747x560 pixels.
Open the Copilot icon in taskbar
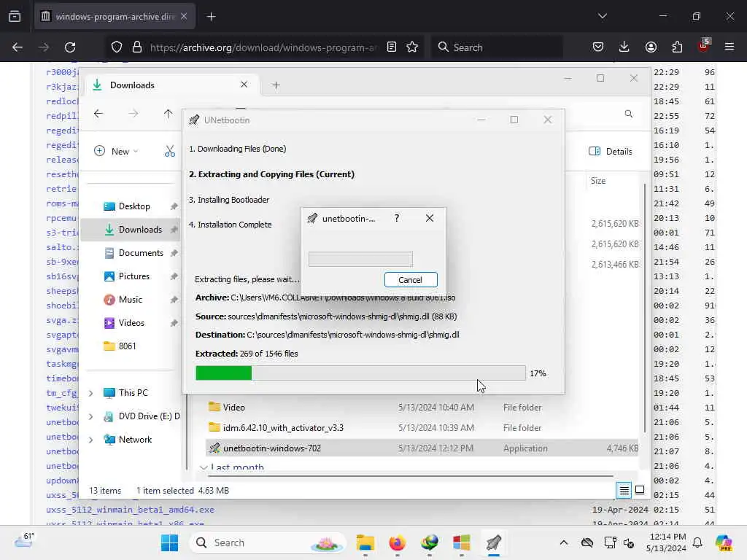[x=724, y=542]
